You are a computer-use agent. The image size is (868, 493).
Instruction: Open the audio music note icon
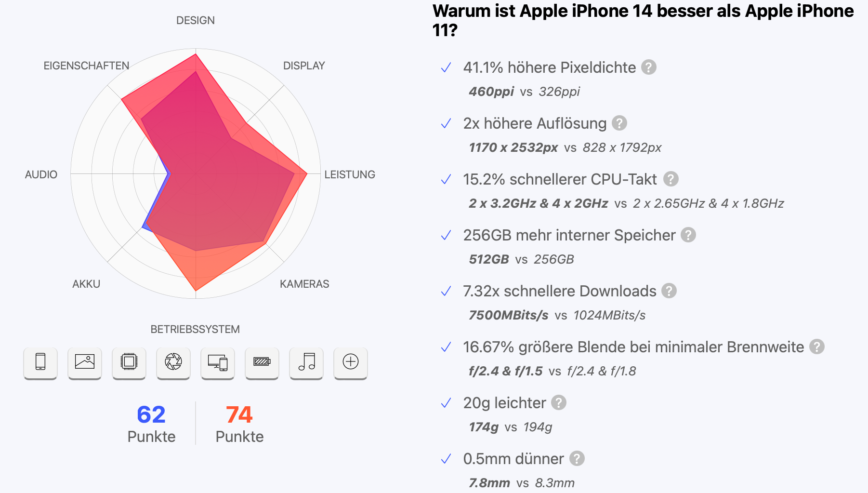(306, 362)
